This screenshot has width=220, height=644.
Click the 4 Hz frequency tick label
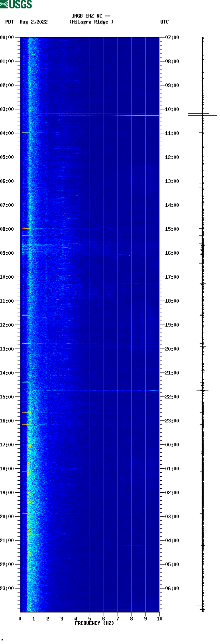pyautogui.click(x=76, y=619)
